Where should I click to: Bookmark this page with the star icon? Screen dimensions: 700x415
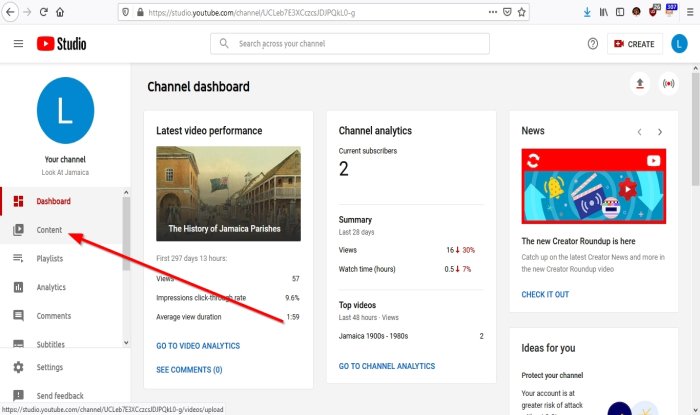click(521, 12)
